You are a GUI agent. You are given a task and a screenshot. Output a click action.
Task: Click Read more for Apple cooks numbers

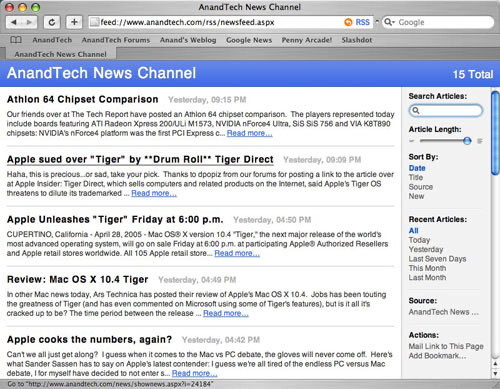tap(194, 373)
